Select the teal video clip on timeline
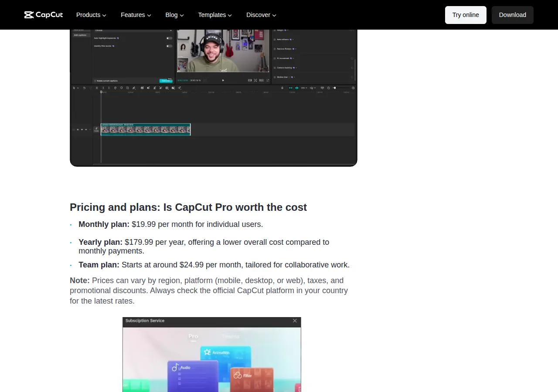Viewport: 558px width, 392px height. (146, 129)
